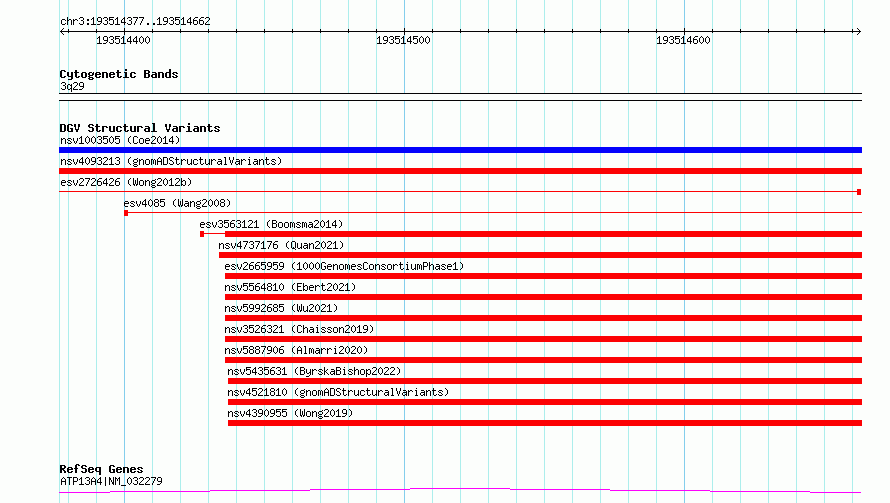
Task: Click the Cytogenetic Bands track title
Action: coord(119,74)
